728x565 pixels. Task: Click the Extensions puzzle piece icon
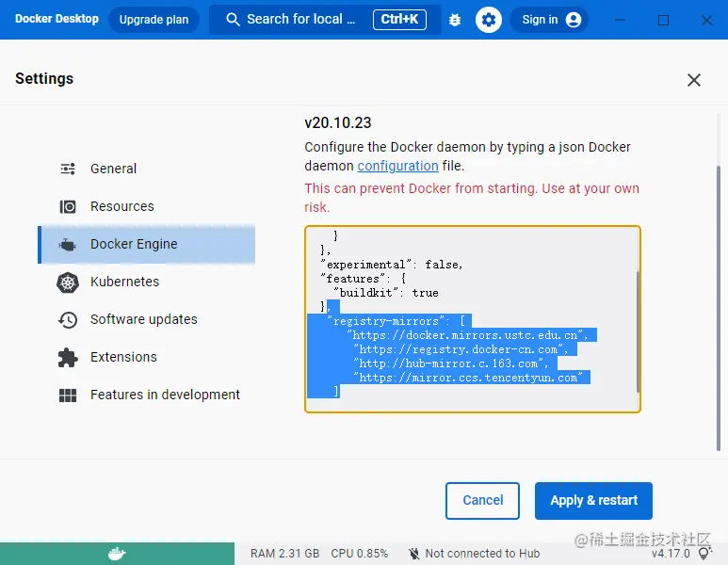[68, 358]
